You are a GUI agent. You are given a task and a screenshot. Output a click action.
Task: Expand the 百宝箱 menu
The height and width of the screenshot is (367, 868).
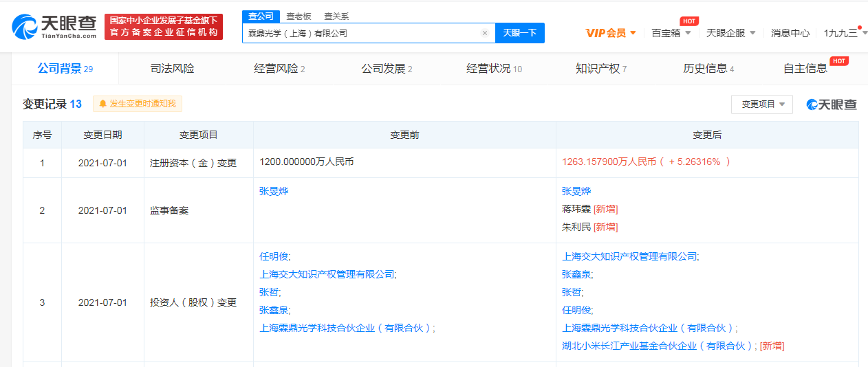pyautogui.click(x=671, y=33)
